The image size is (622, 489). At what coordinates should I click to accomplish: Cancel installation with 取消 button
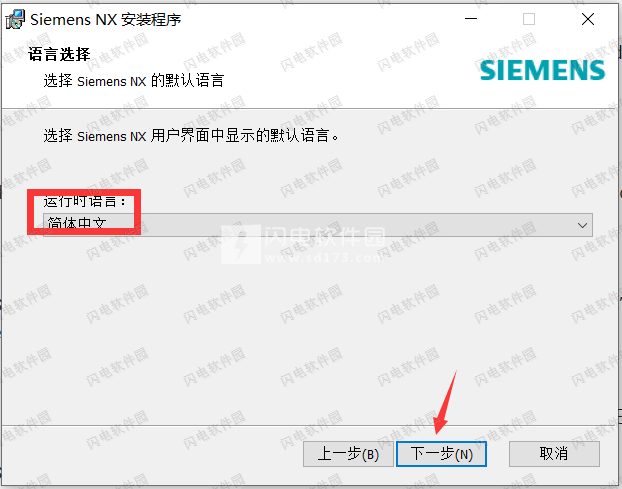pyautogui.click(x=554, y=454)
